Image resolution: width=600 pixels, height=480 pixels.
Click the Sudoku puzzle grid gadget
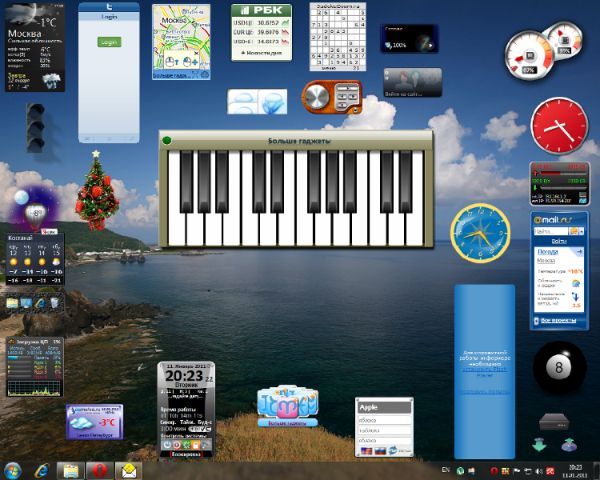pos(339,37)
